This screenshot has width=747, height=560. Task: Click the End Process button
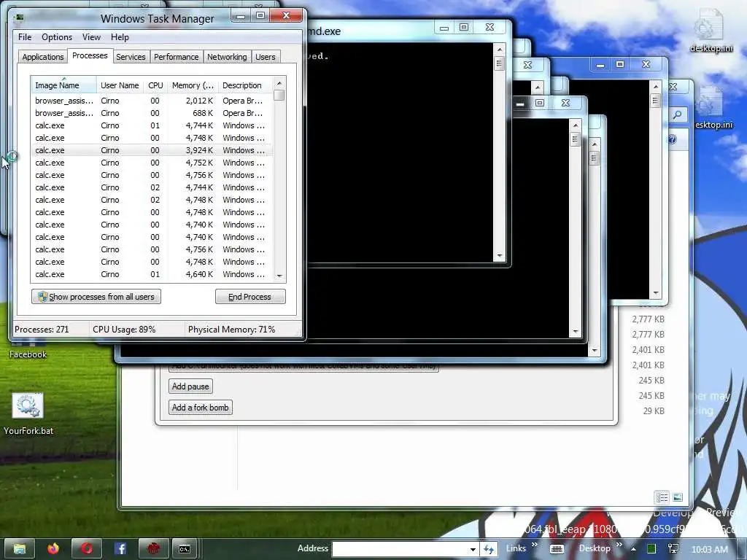(250, 297)
